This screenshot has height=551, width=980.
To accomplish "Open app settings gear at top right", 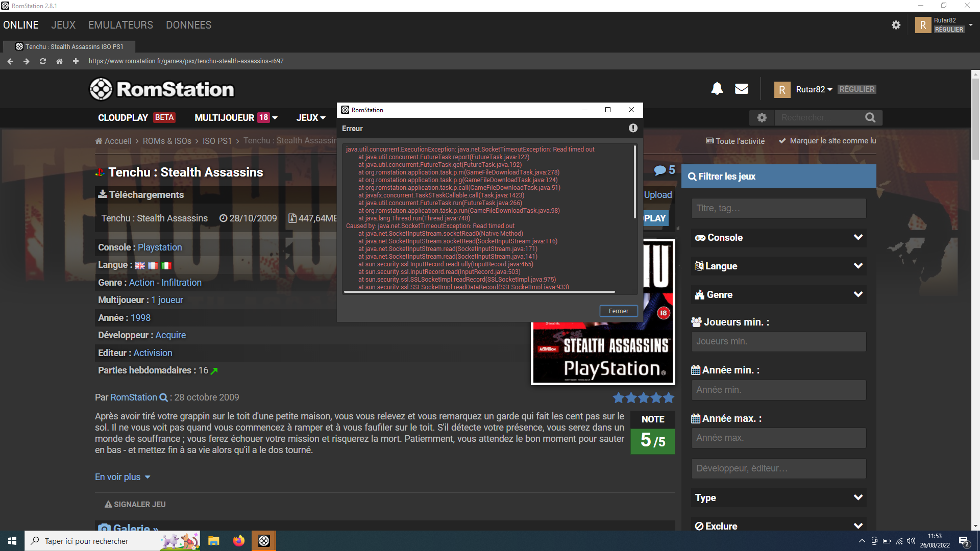I will click(896, 25).
